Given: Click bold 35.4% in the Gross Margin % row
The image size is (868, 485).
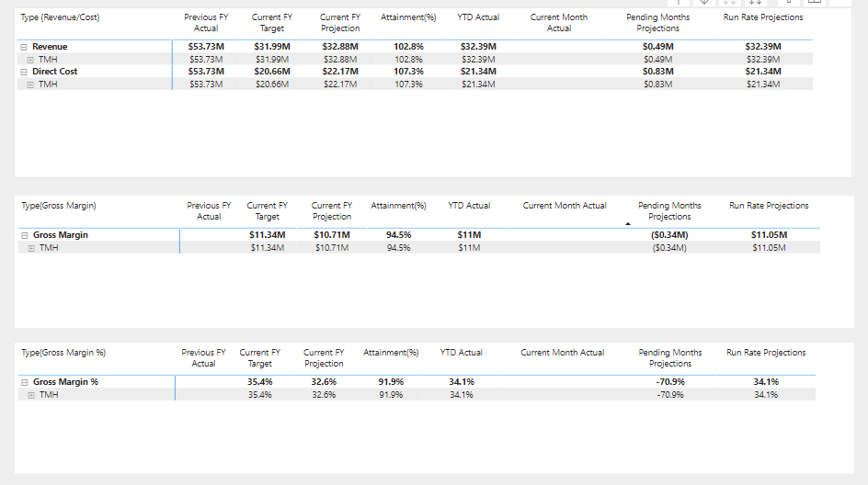Looking at the screenshot, I should tap(259, 382).
